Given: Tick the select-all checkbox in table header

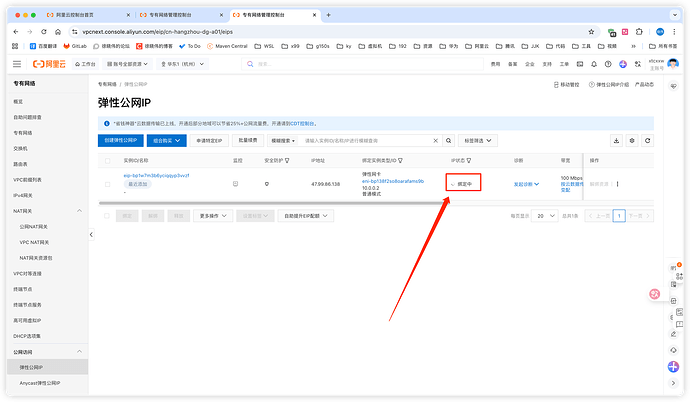Looking at the screenshot, I should click(x=108, y=160).
